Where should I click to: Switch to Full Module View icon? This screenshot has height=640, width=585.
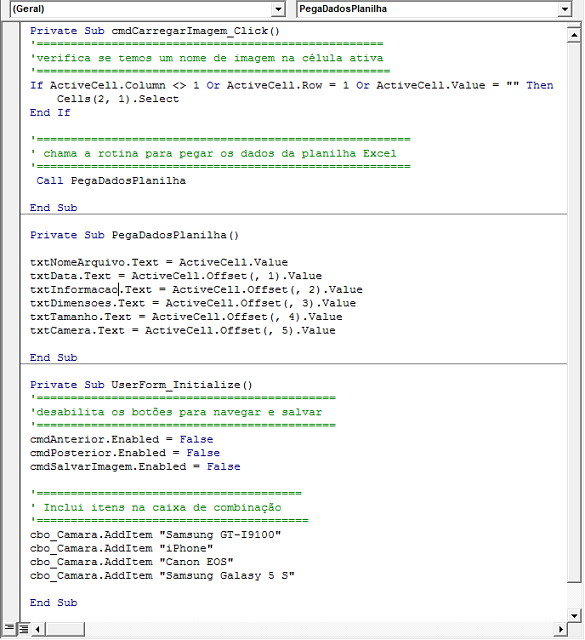tap(24, 629)
